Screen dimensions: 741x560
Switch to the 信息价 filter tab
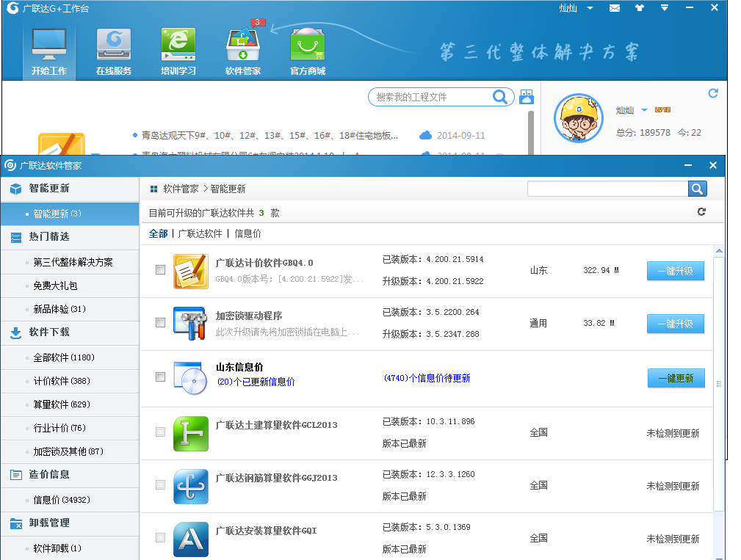pos(247,233)
